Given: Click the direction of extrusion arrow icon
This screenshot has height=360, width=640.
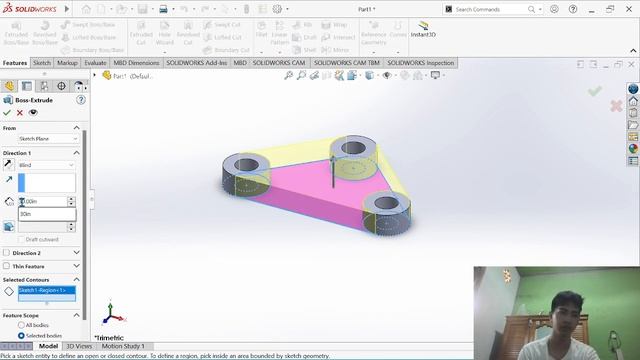Looking at the screenshot, I should click(x=9, y=179).
